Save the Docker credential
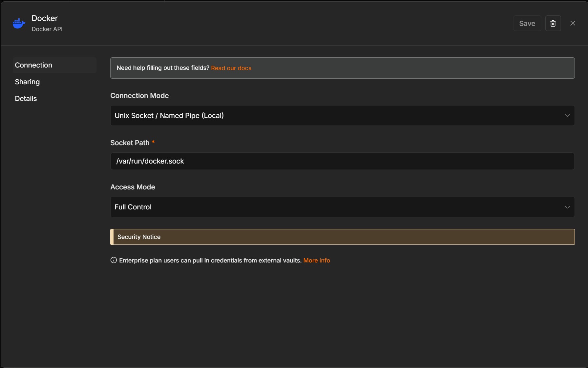The width and height of the screenshot is (588, 368). [527, 23]
